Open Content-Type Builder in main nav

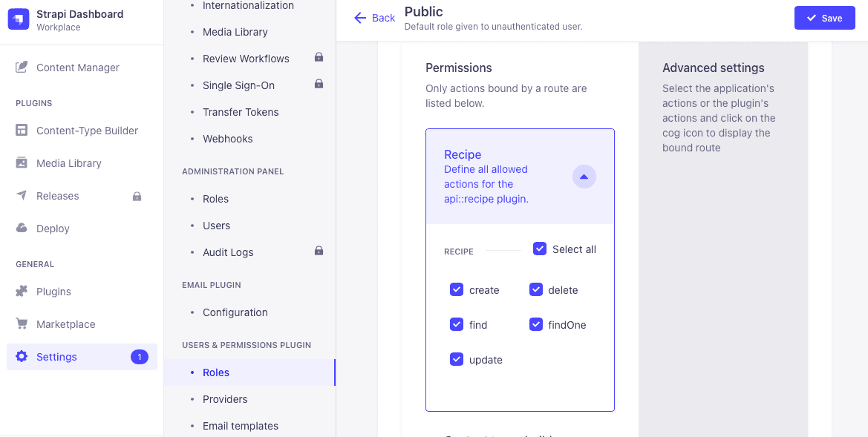(x=82, y=131)
